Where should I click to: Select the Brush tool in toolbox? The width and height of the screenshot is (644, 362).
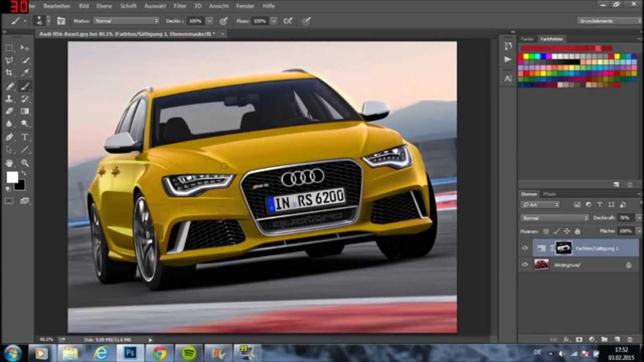pyautogui.click(x=25, y=86)
